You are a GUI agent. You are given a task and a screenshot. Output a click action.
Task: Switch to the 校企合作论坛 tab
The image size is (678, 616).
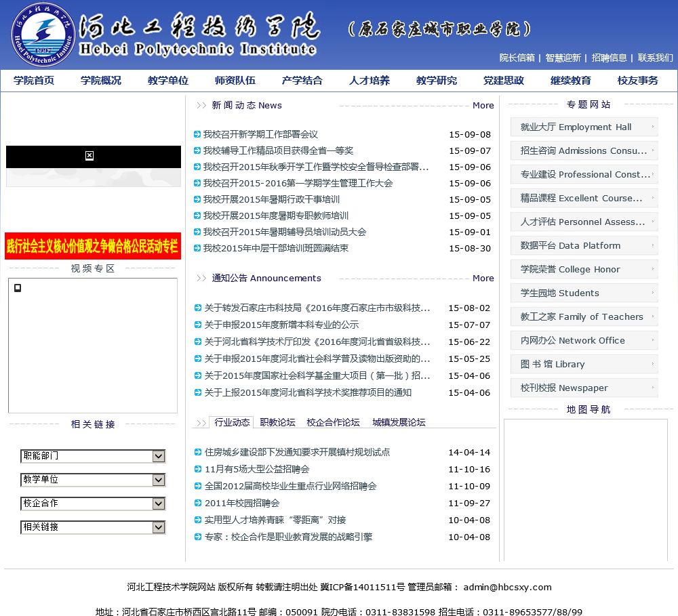point(333,422)
